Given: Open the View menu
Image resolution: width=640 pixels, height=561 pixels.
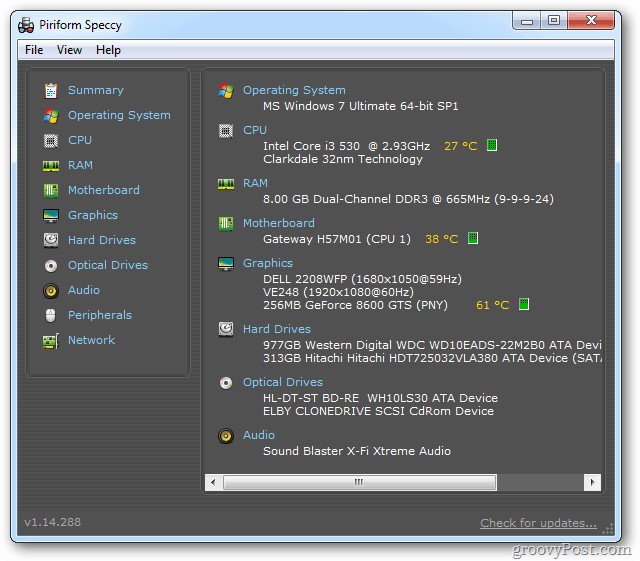Looking at the screenshot, I should tap(69, 50).
